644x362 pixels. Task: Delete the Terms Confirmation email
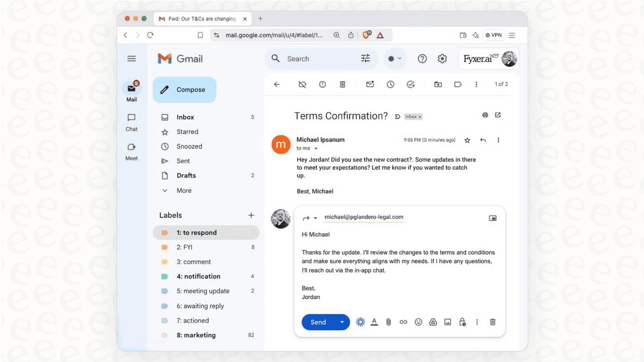point(342,84)
